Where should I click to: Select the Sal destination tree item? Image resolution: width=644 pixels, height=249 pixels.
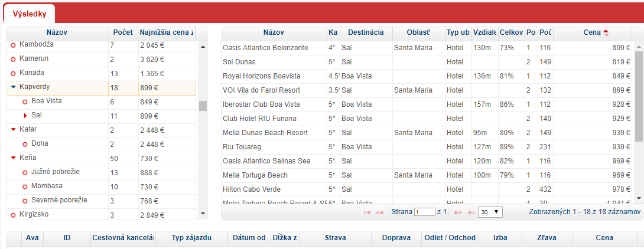click(x=37, y=115)
